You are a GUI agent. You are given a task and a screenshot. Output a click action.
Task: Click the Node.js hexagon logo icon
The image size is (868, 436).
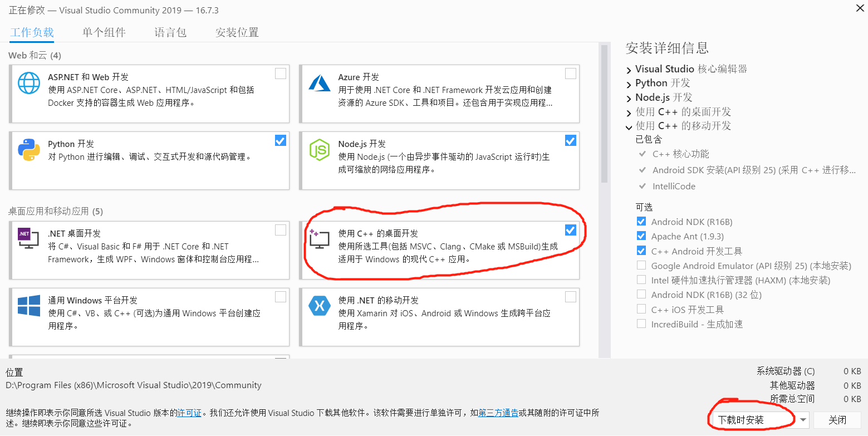320,150
